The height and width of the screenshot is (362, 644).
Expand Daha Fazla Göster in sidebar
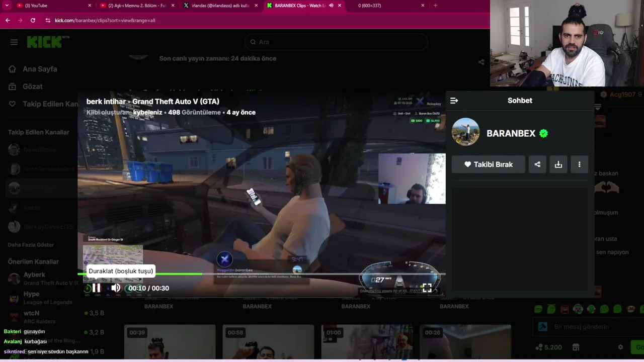(x=31, y=245)
